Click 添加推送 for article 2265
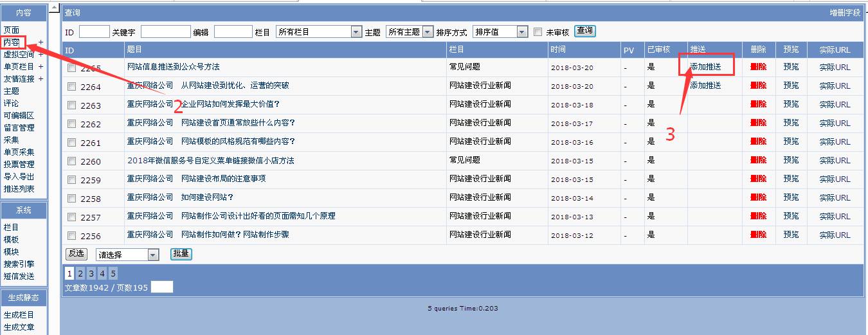This screenshot has height=335, width=868. [x=705, y=67]
